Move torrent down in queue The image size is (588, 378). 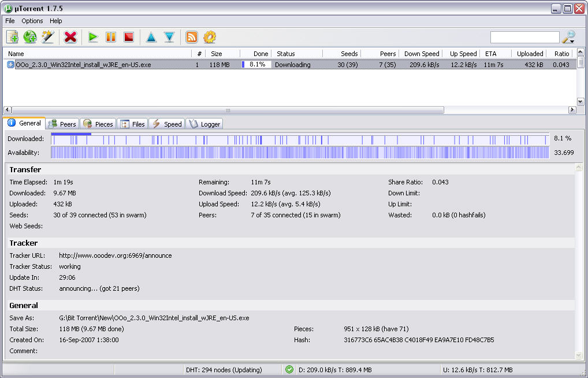pos(169,37)
